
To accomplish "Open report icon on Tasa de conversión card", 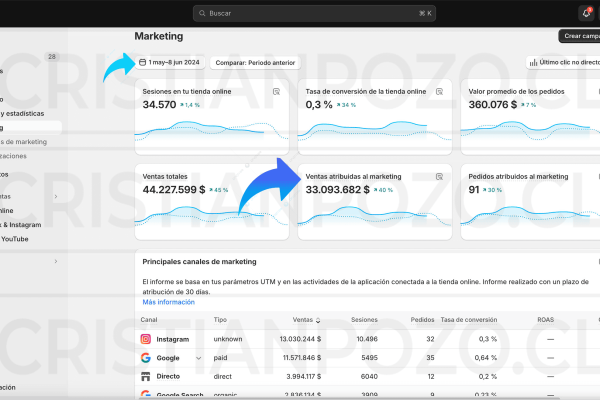I will pos(440,91).
